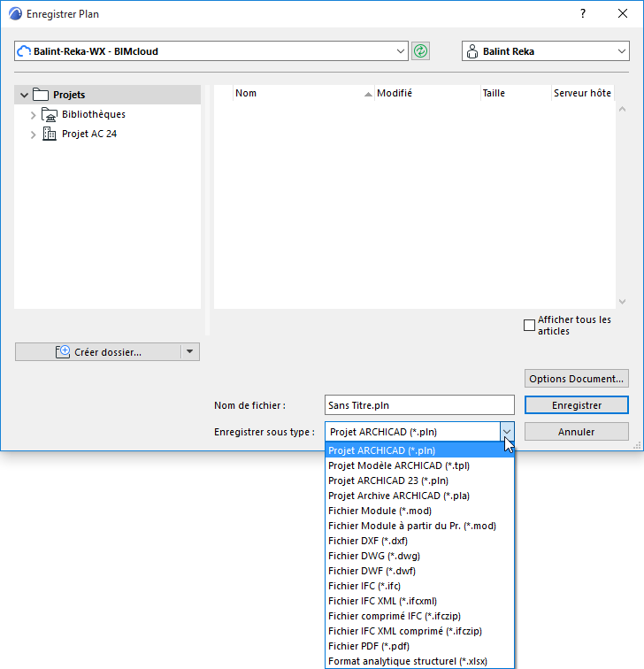Click the help question mark icon
644x669 pixels.
[x=583, y=13]
